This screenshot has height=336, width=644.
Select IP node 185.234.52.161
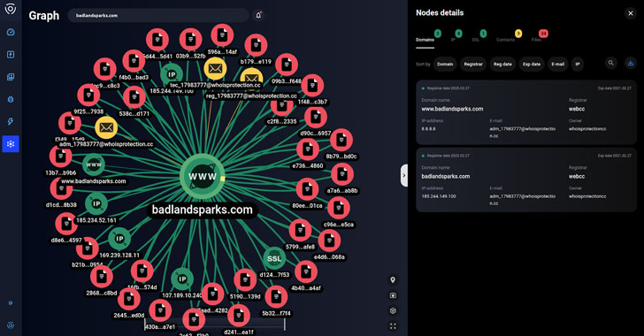pos(96,203)
